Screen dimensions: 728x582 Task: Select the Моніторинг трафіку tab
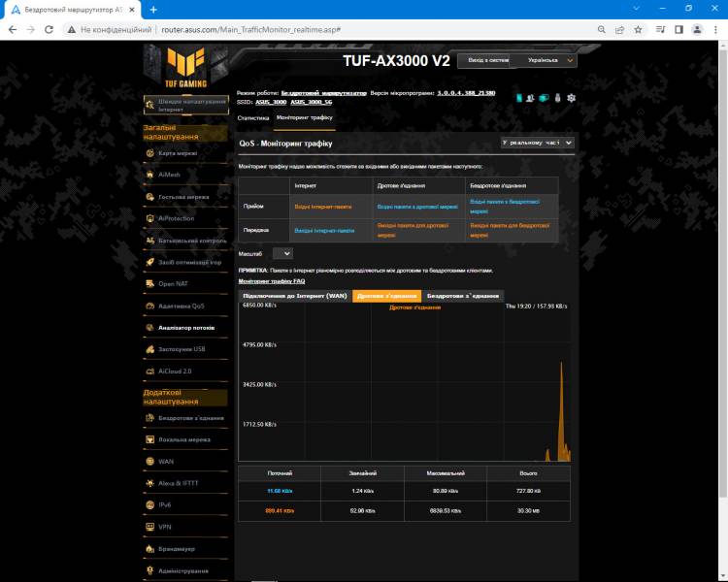tap(305, 118)
